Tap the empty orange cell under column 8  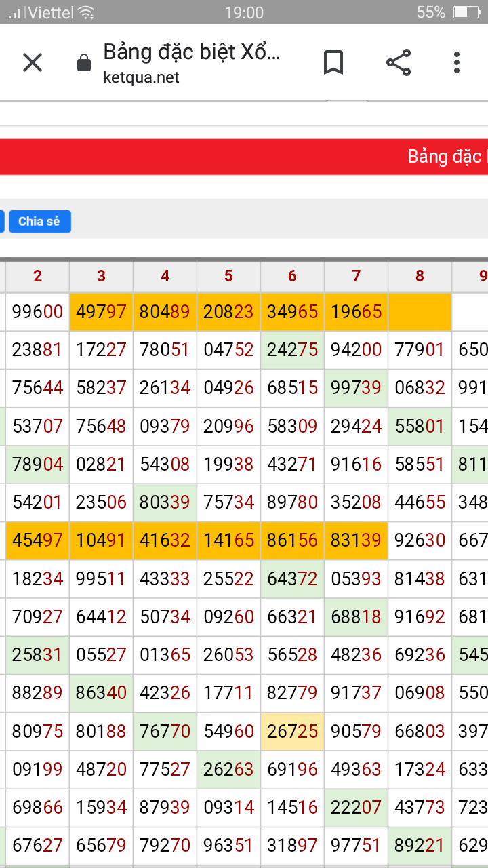click(x=420, y=312)
